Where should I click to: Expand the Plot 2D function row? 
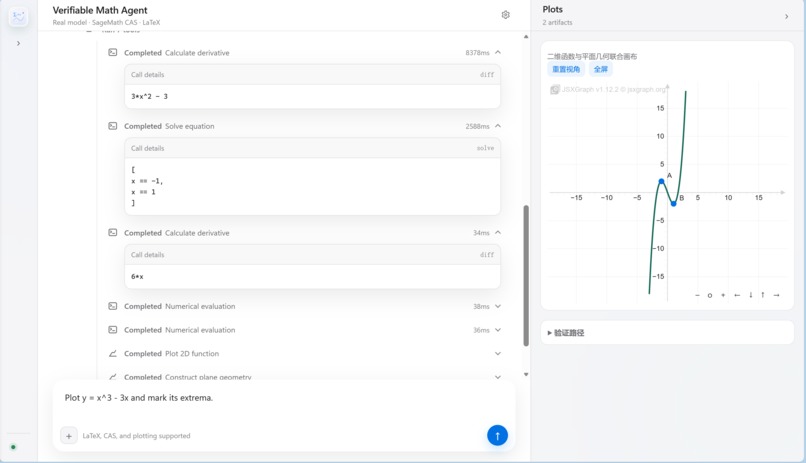(498, 354)
